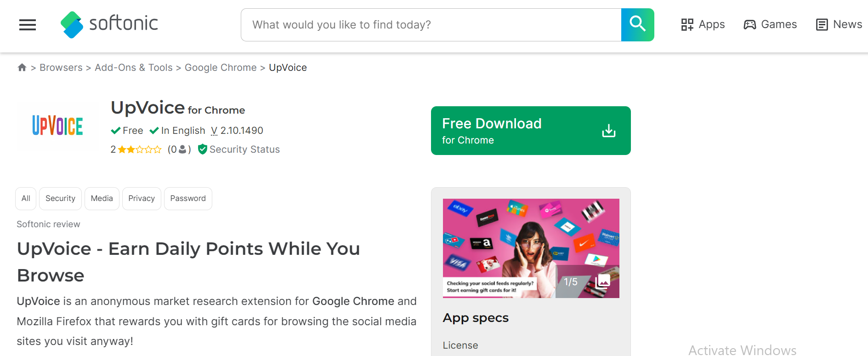Click the home icon in the breadcrumb

[22, 68]
